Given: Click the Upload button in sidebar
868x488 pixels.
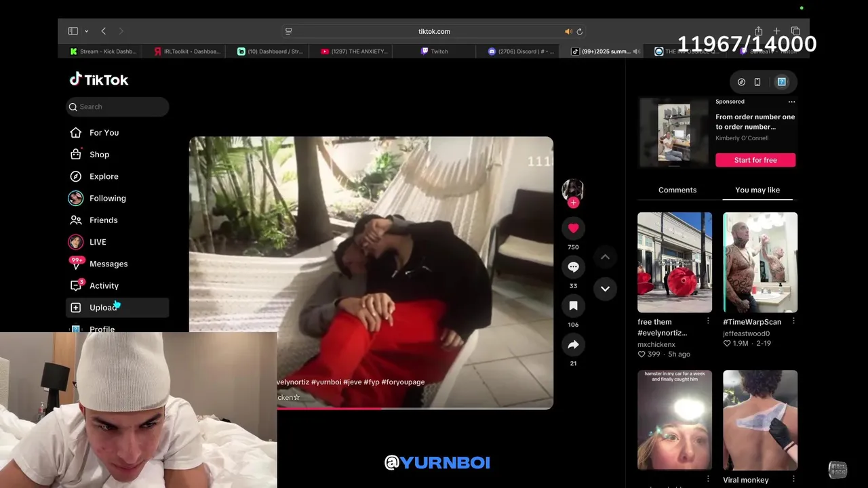Looking at the screenshot, I should [x=117, y=308].
